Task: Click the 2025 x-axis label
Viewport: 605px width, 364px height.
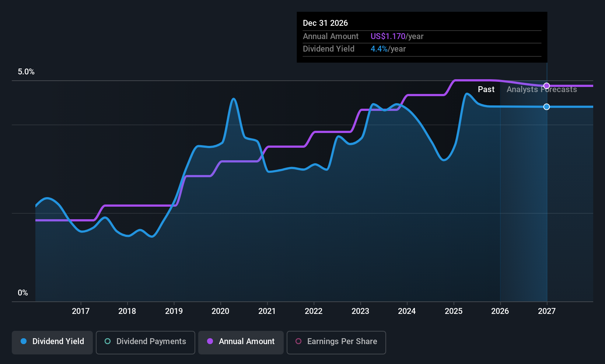Action: coord(454,311)
